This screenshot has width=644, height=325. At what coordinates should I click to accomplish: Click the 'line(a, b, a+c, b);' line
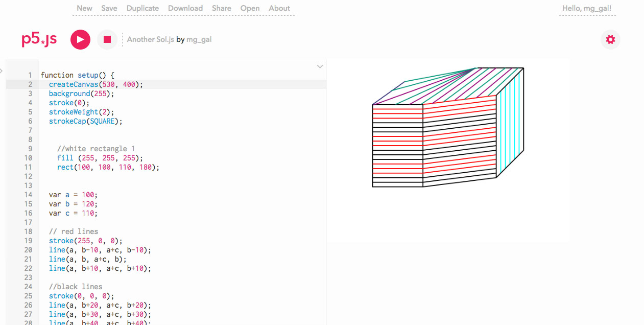pos(88,259)
